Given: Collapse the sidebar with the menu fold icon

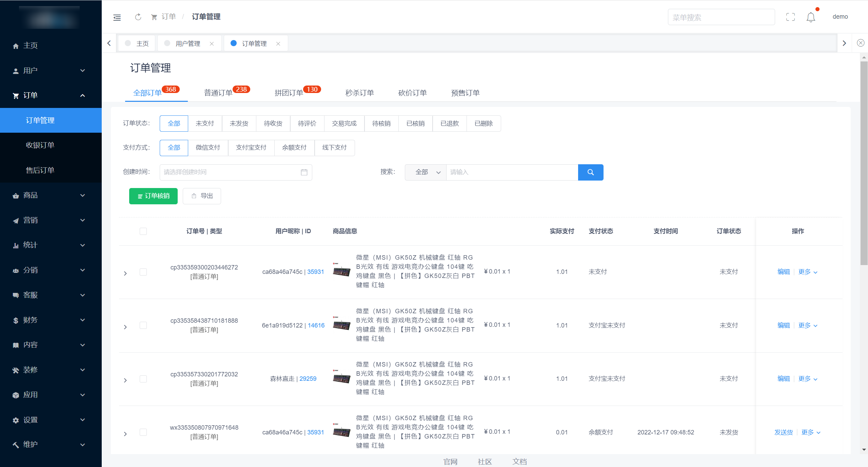Looking at the screenshot, I should click(117, 17).
